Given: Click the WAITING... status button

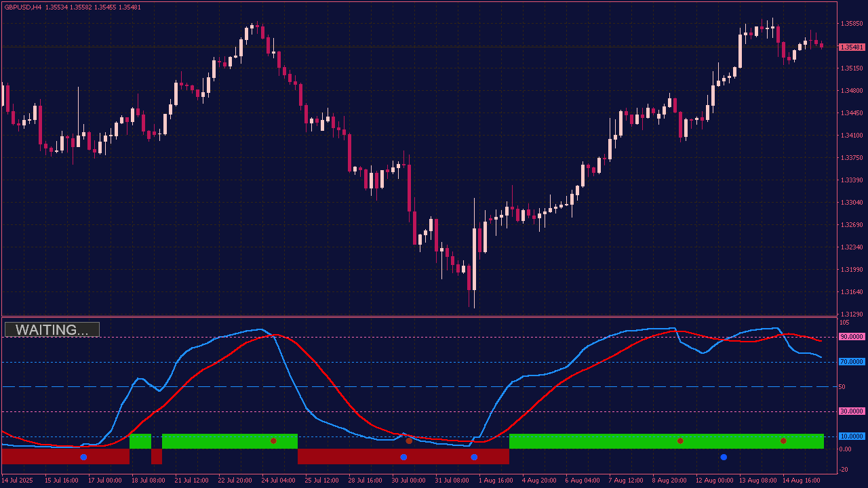Looking at the screenshot, I should tap(52, 330).
